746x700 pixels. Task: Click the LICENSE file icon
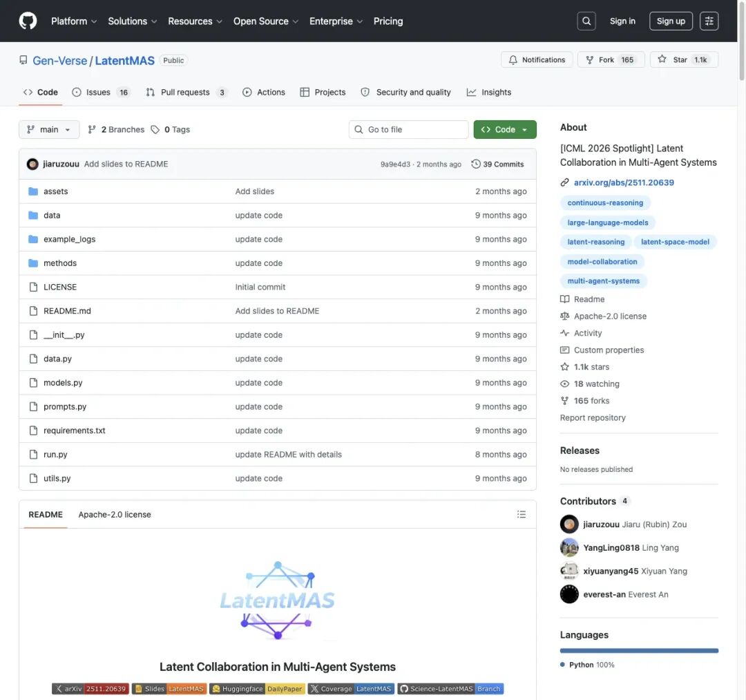pos(33,287)
